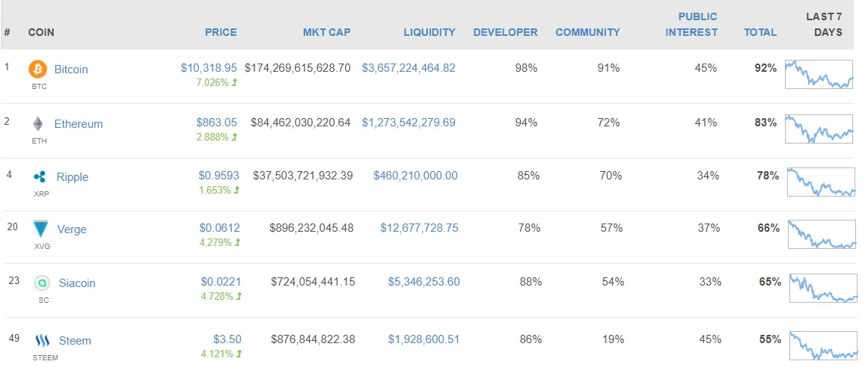Click Ethereum's 83% total score
The width and height of the screenshot is (868, 373).
point(767,123)
